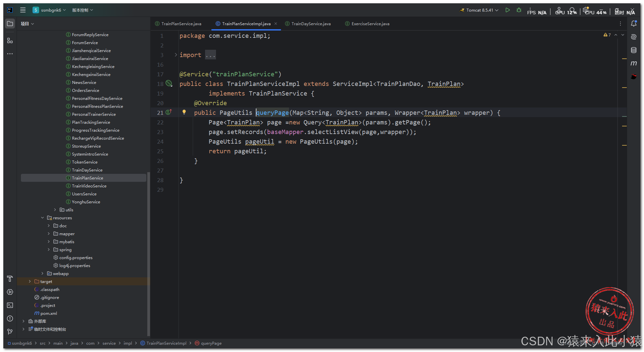Open the AI Assistant spiral icon
Viewport: 644px width, 352px height.
coord(634,37)
